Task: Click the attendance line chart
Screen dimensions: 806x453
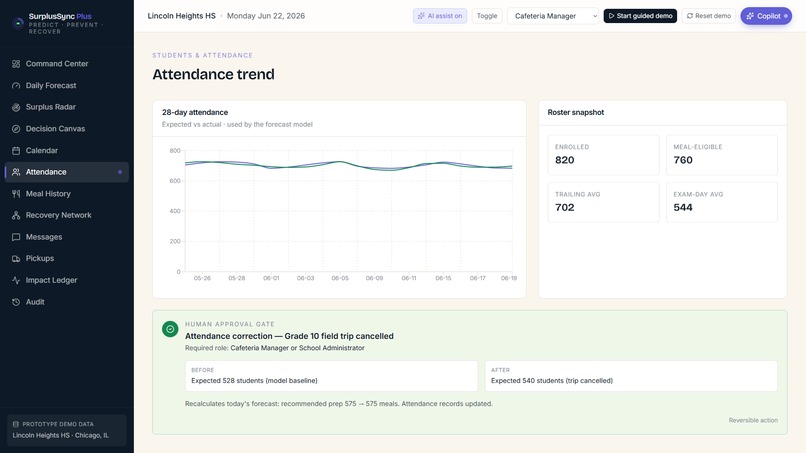Action: point(349,211)
